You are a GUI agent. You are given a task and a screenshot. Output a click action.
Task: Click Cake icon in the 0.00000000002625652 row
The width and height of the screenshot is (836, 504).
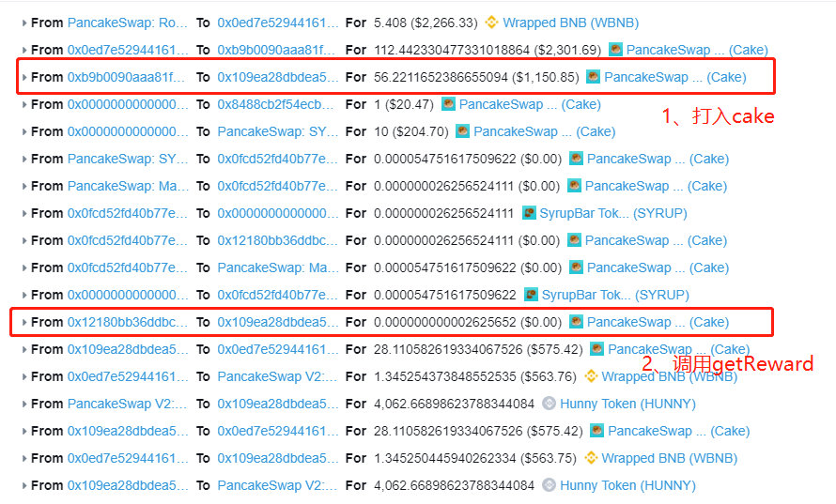(x=576, y=321)
